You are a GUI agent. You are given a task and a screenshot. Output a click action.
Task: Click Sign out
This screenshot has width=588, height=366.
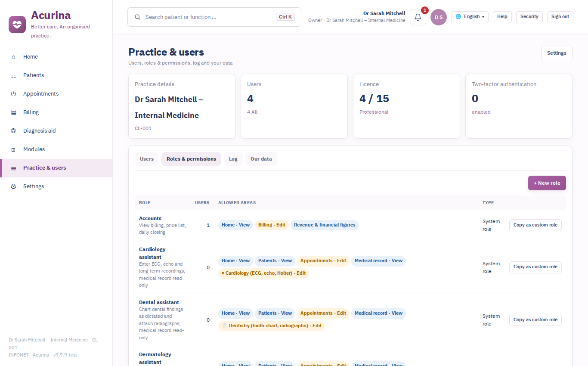pos(560,17)
